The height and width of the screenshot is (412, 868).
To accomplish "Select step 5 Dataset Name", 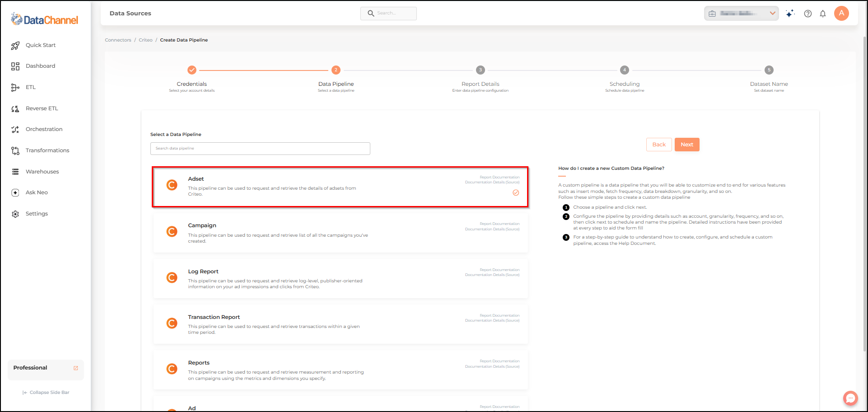I will 769,70.
